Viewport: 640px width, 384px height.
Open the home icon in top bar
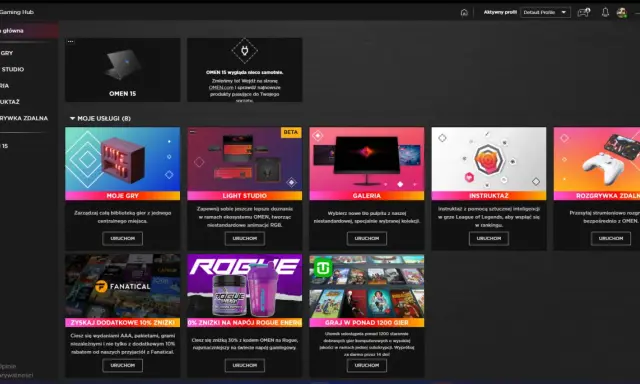[x=464, y=12]
